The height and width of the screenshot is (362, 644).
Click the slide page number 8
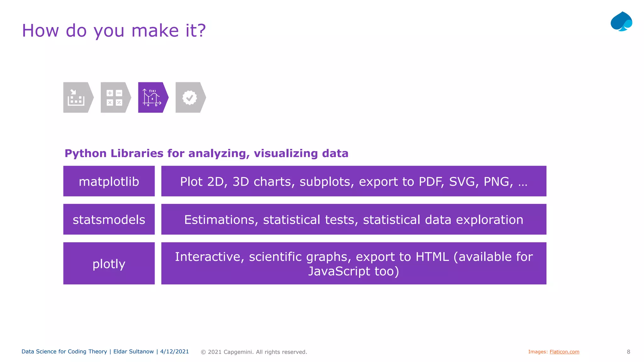pos(628,352)
